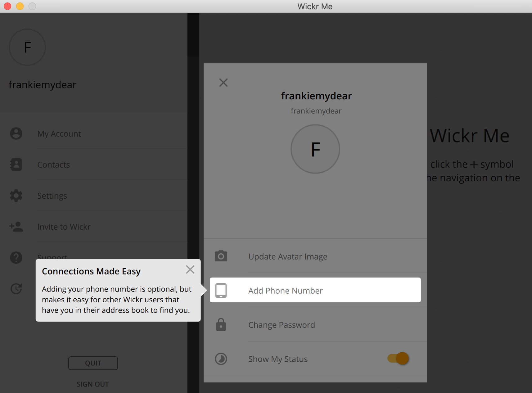Toggle the Show My Status switch

click(x=398, y=358)
